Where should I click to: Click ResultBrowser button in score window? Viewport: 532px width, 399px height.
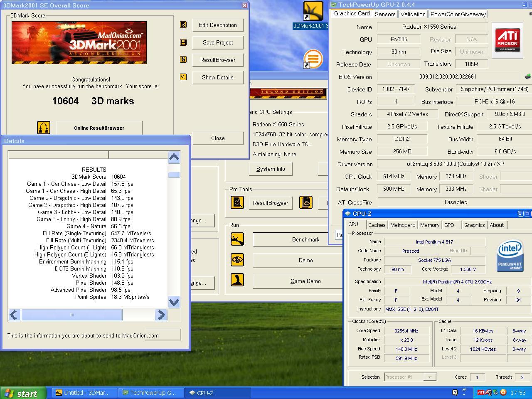coord(218,60)
